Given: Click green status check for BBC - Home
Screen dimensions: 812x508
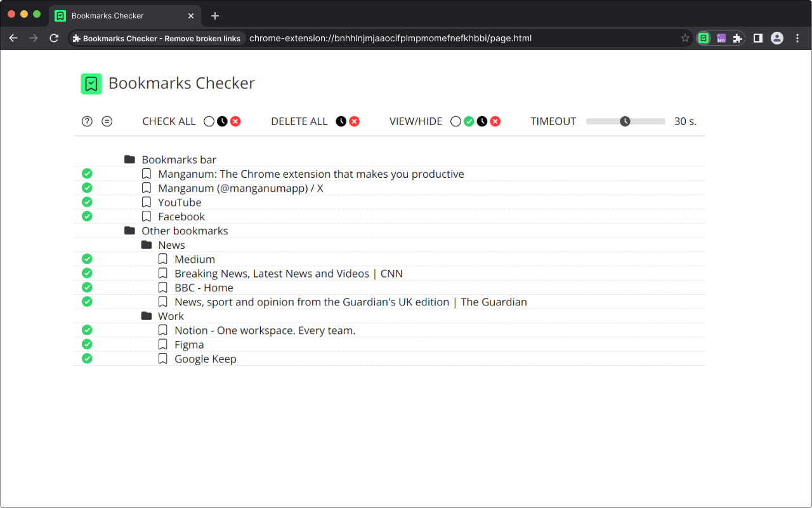Looking at the screenshot, I should [x=87, y=288].
